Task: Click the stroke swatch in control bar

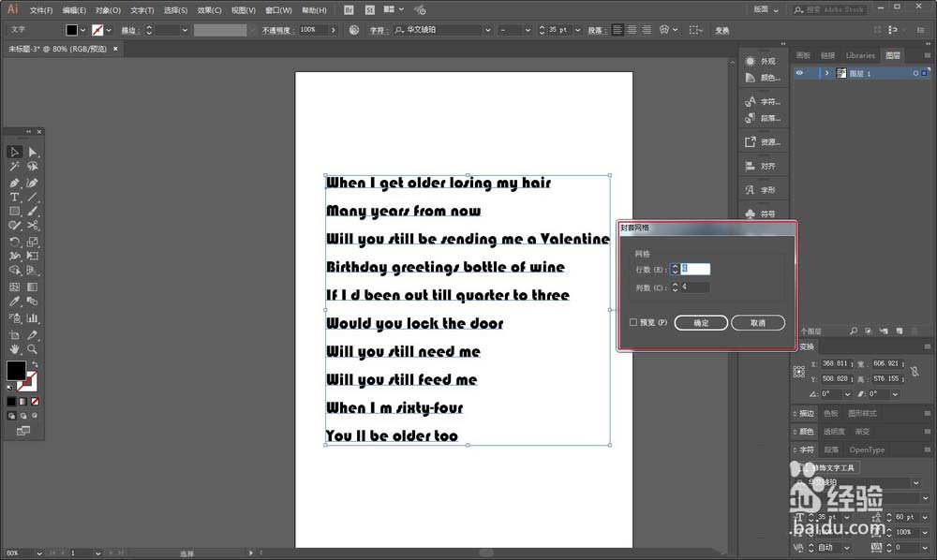Action: 97,30
